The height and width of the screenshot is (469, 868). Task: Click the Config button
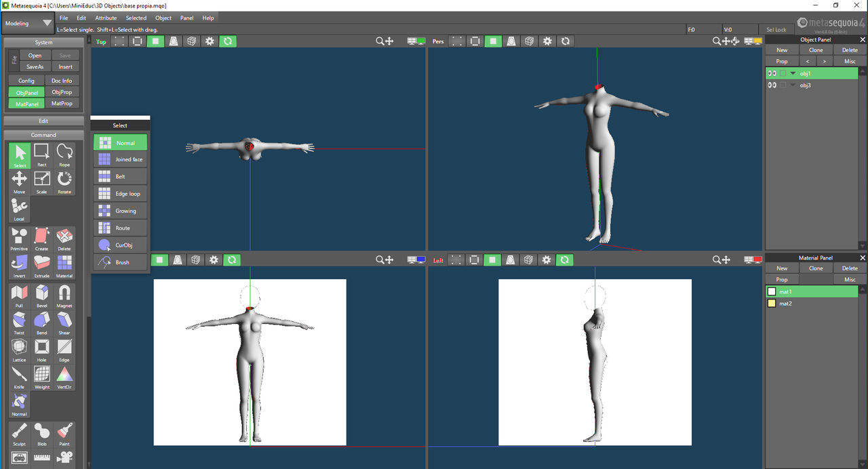tap(26, 81)
